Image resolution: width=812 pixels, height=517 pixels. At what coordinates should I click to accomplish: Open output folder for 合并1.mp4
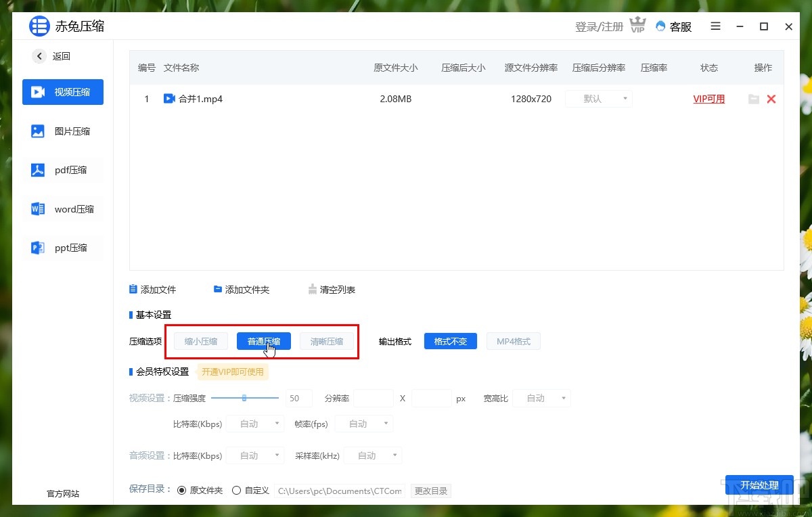(x=754, y=99)
